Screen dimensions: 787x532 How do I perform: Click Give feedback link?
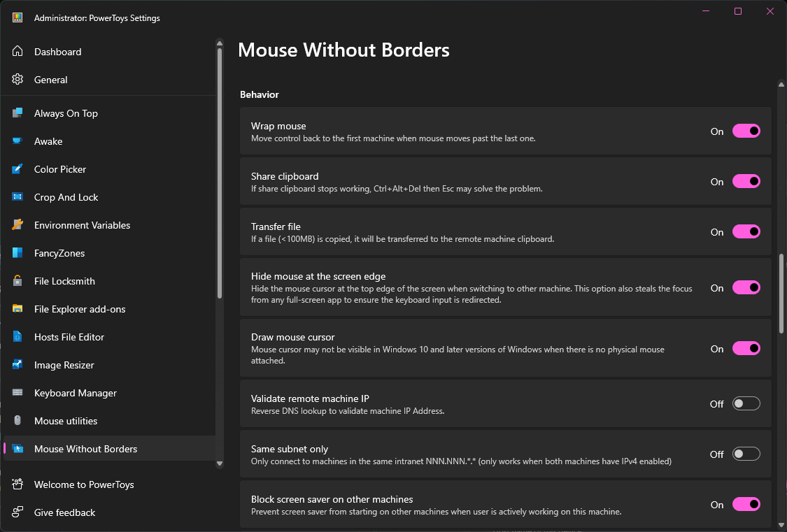(x=64, y=512)
